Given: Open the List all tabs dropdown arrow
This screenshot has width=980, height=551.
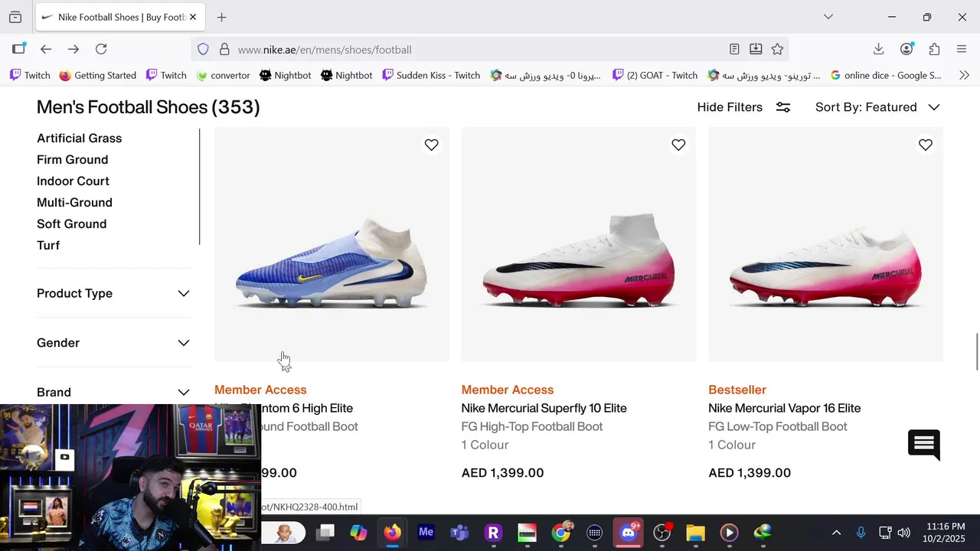Looking at the screenshot, I should tap(828, 17).
